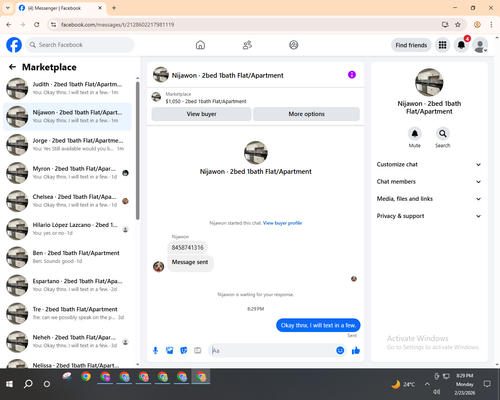Click the Facebook logo
Viewport: 500px width, 400px height.
[14, 45]
